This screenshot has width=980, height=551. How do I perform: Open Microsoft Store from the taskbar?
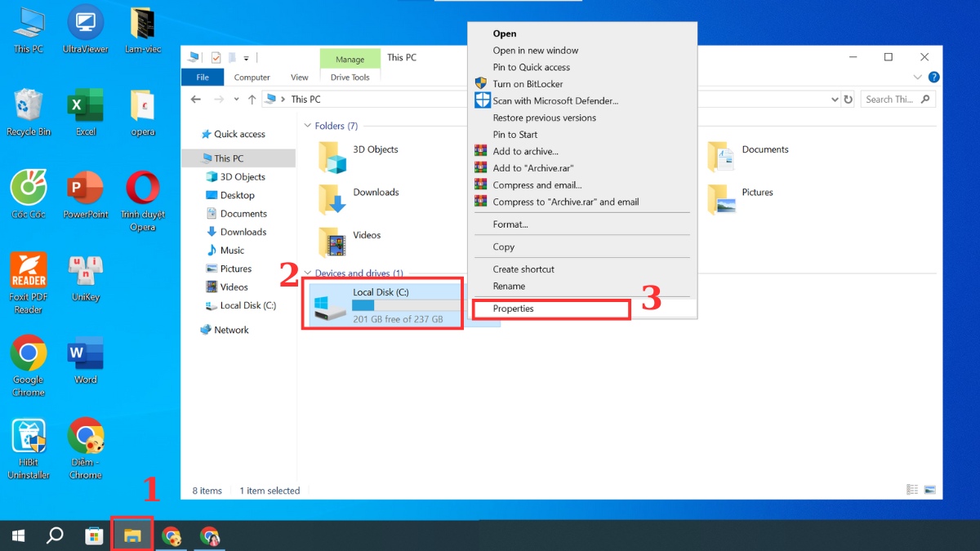coord(94,536)
